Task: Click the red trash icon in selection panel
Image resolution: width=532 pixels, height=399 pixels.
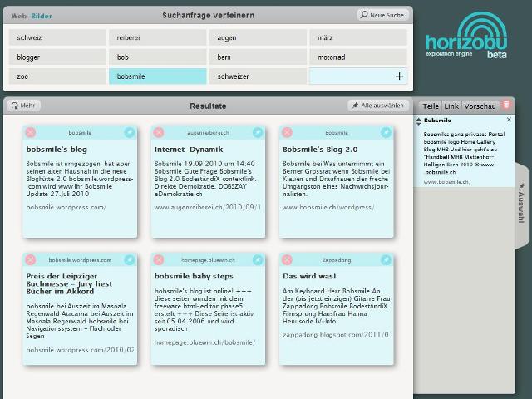Action: click(x=507, y=106)
